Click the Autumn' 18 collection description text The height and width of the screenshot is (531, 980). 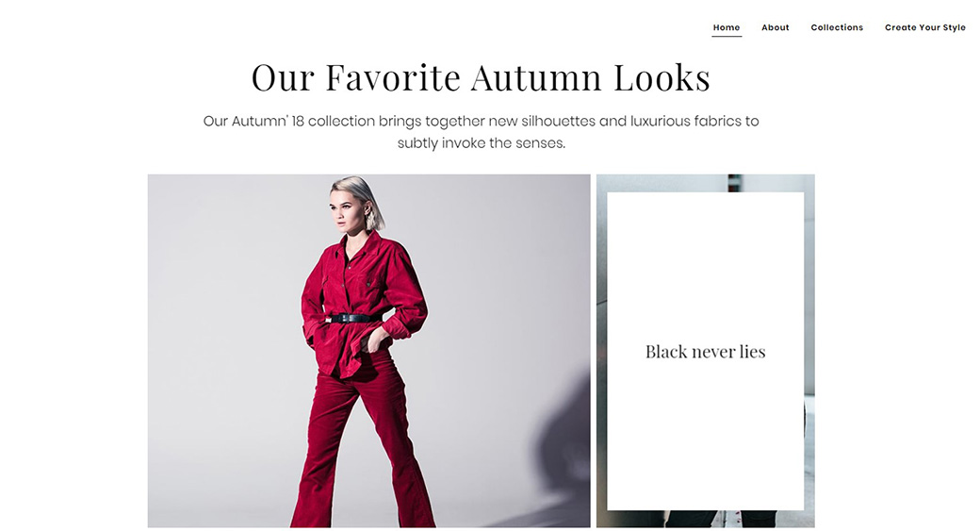[x=481, y=132]
